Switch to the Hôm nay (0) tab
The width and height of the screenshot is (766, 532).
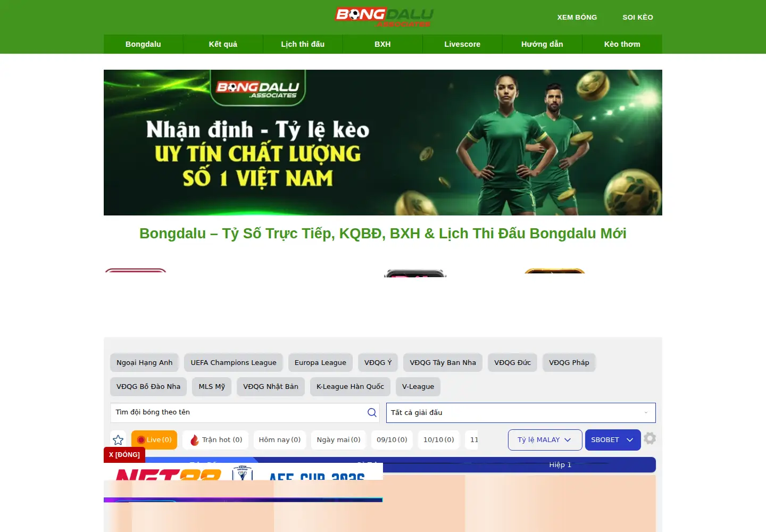280,440
